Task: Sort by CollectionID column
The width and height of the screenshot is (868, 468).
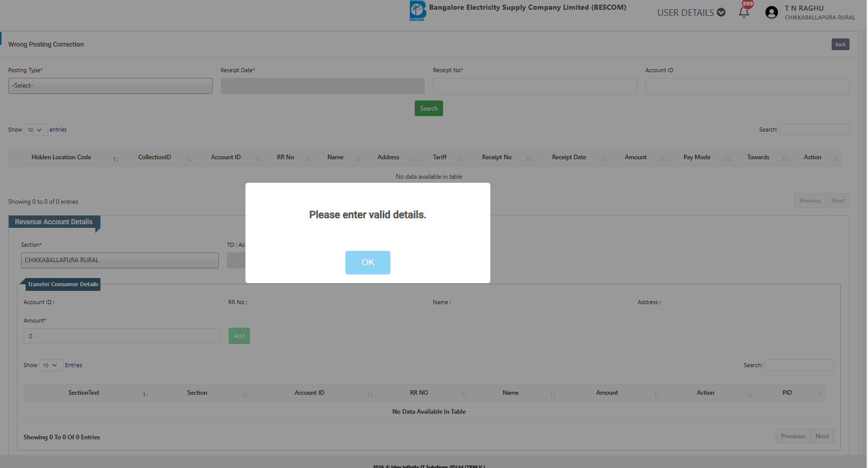Action: [158, 158]
